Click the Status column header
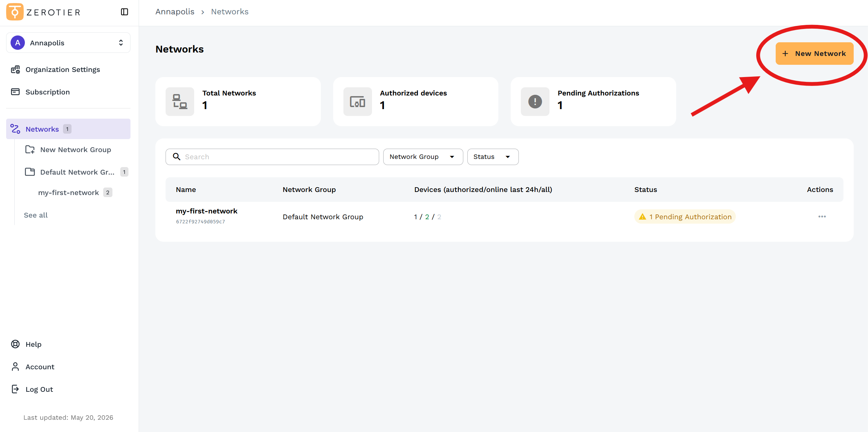 [x=646, y=190]
